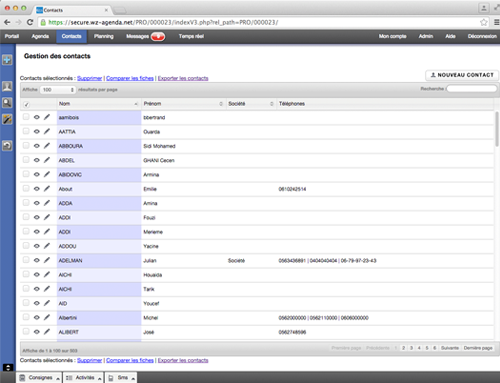This screenshot has height=383, width=500.
Task: View contact ADDA with eye icon
Action: click(37, 203)
